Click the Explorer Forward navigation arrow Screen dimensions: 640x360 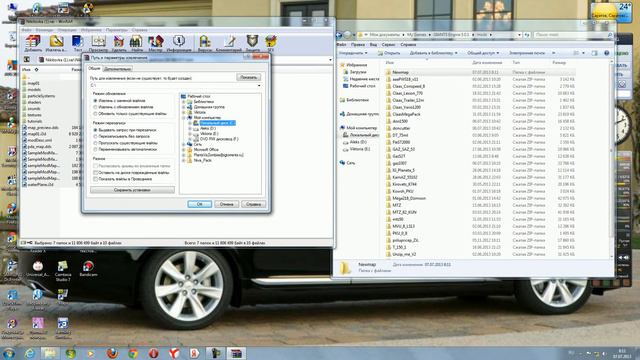(x=347, y=35)
